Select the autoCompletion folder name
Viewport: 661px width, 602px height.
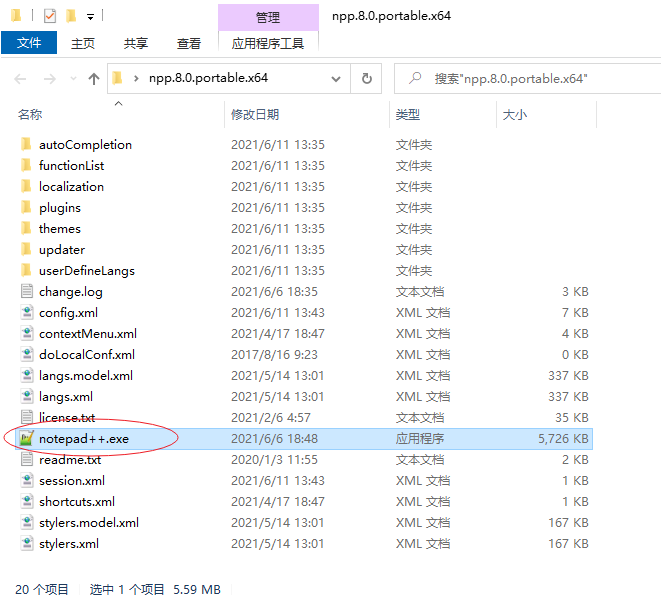[86, 145]
